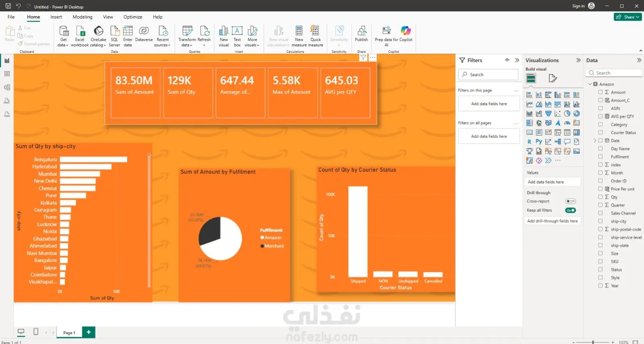Click the zoom slider in status bar
The width and height of the screenshot is (644, 344).
(593, 342)
